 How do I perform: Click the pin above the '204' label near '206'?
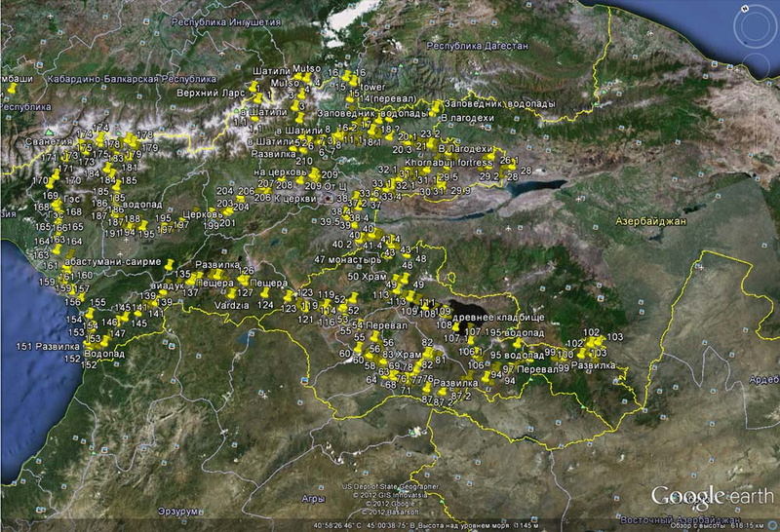(x=240, y=200)
